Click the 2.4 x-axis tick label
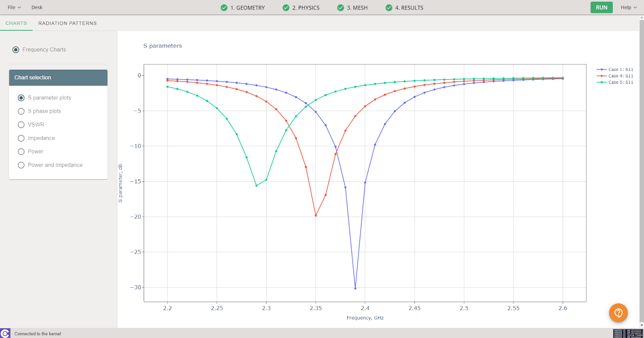Screen dimensions: 644x338 pos(365,308)
